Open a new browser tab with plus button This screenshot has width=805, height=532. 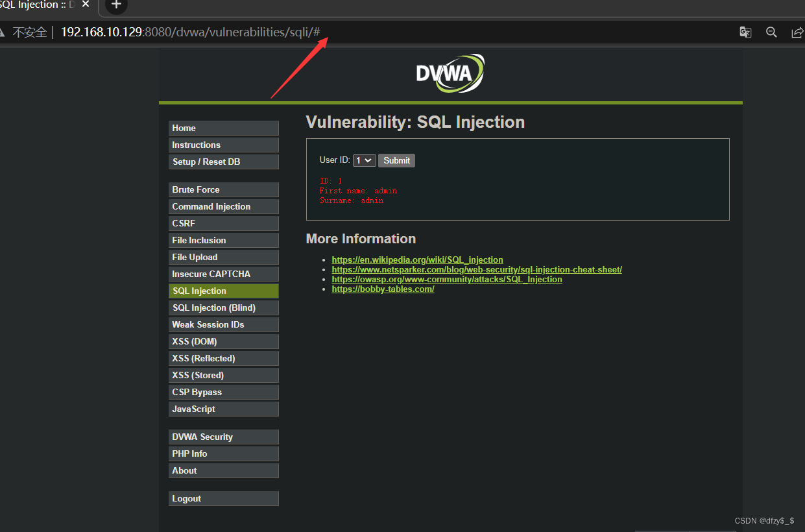click(x=116, y=5)
